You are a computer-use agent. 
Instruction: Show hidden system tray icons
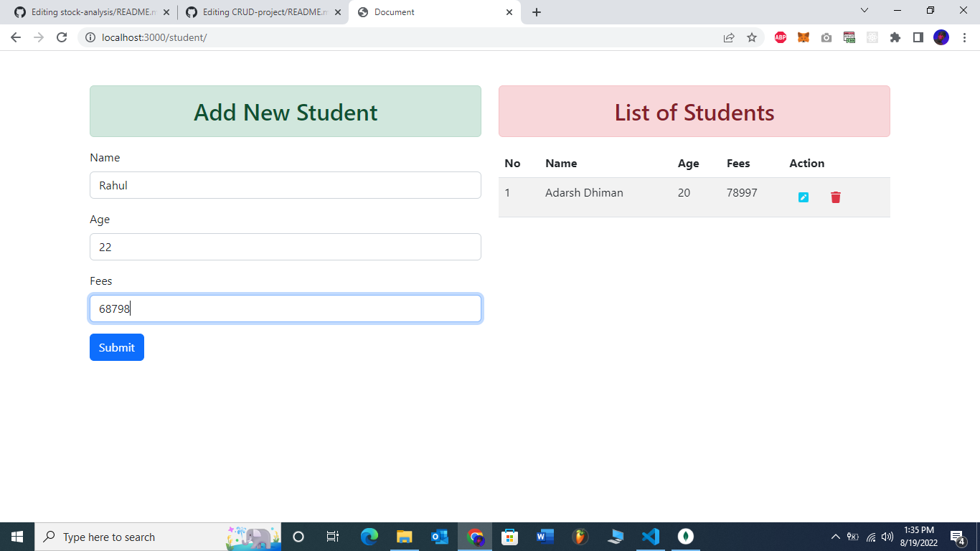click(835, 537)
